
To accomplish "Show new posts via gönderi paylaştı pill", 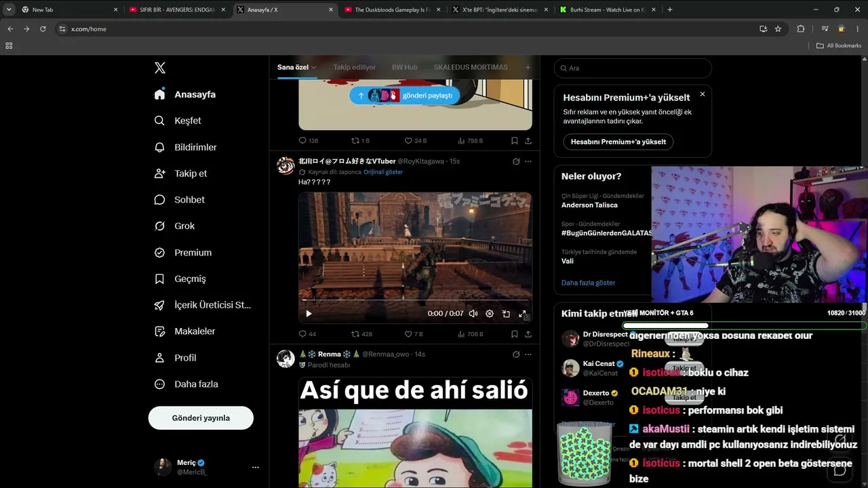I will point(405,96).
